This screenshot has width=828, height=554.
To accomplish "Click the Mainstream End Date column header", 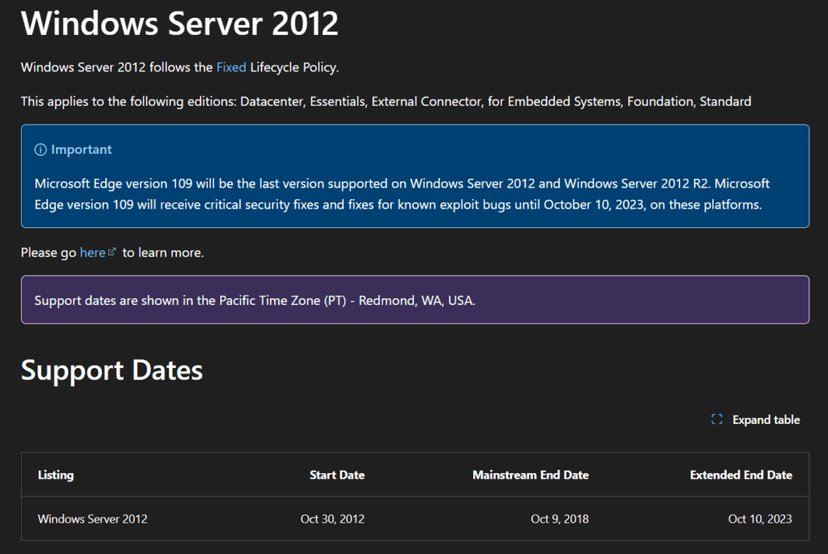I will 530,475.
